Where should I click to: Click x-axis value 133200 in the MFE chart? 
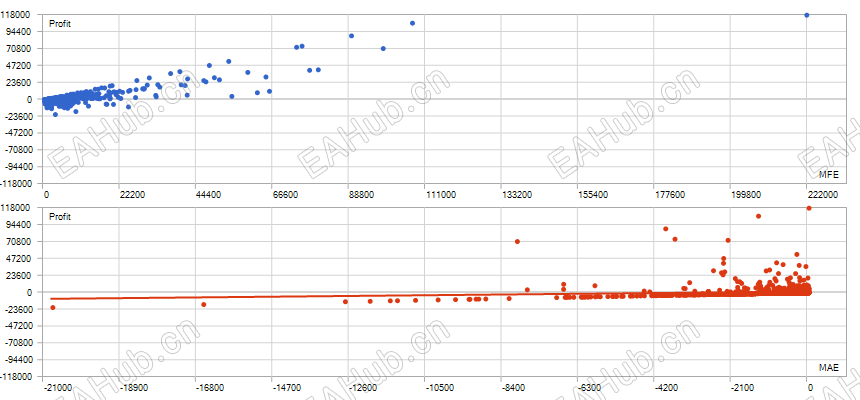pyautogui.click(x=516, y=195)
